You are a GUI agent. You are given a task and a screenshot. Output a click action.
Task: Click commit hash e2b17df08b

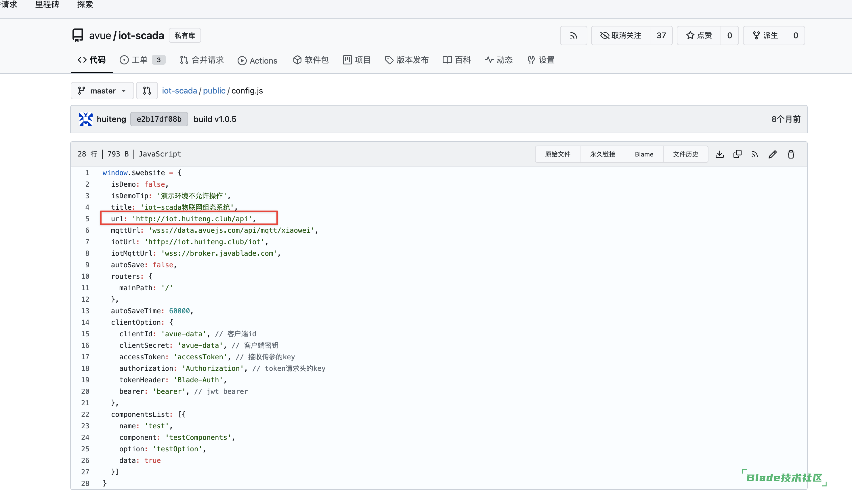coord(159,119)
